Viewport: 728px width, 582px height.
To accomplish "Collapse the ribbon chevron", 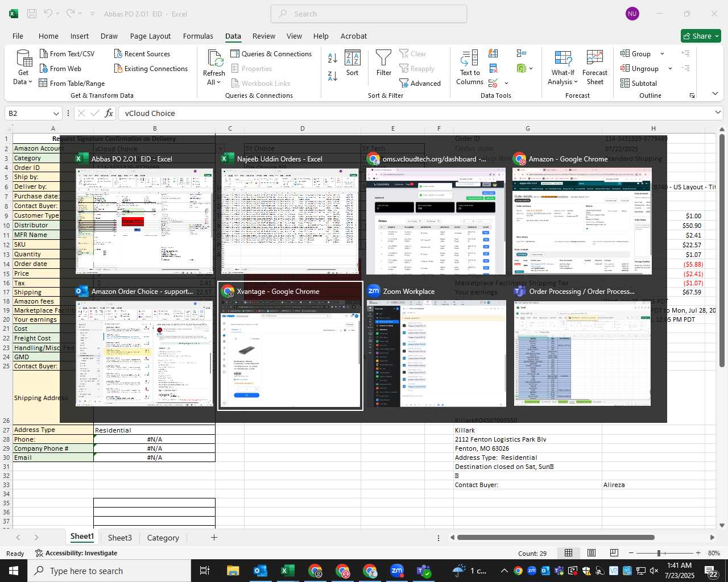I will point(715,93).
